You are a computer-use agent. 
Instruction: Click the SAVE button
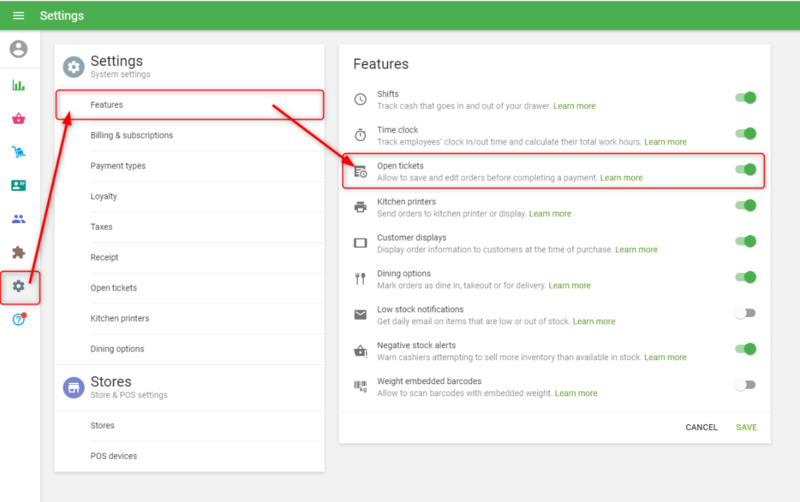pyautogui.click(x=746, y=427)
